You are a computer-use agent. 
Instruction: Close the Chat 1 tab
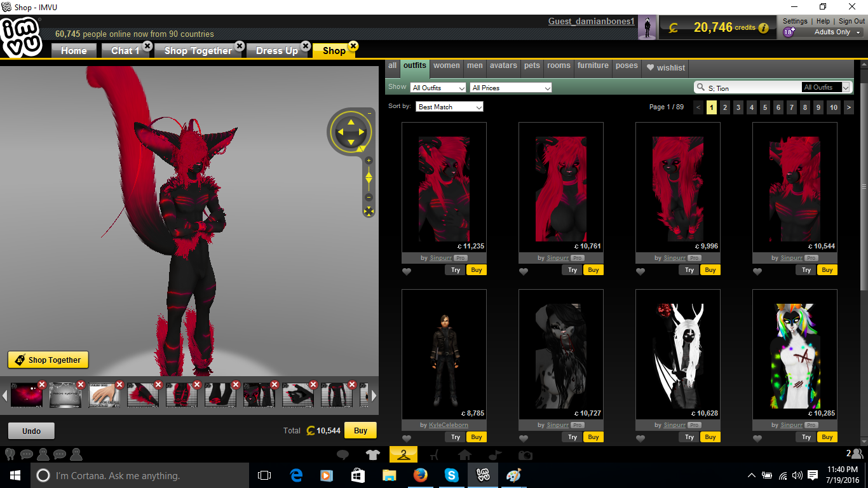[147, 46]
